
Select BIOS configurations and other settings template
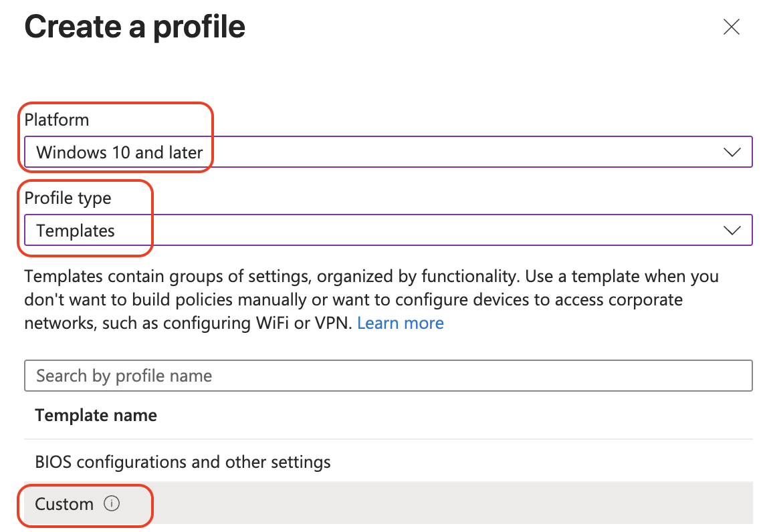coord(389,462)
